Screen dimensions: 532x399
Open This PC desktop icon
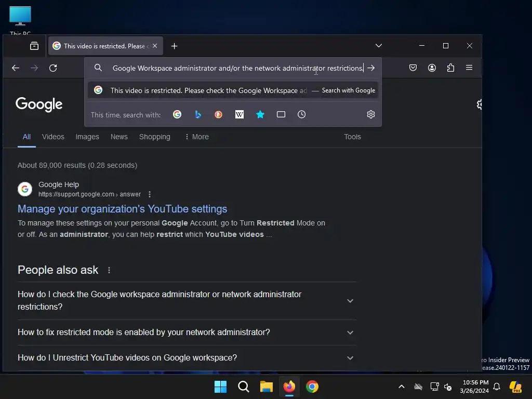coord(20,20)
